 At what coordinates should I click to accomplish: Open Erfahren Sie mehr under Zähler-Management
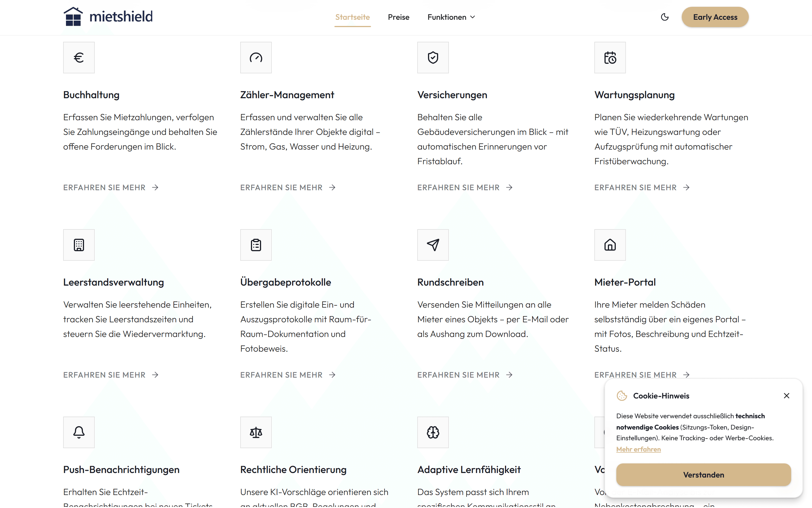pos(288,187)
